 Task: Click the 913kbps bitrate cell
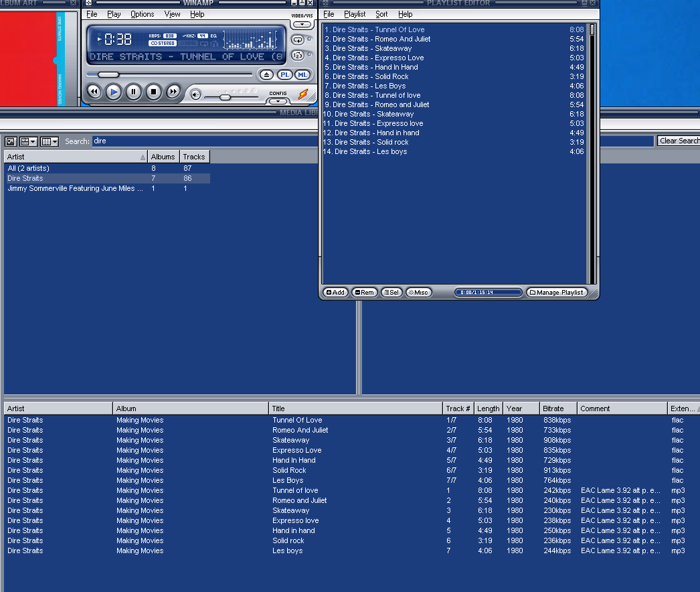557,471
